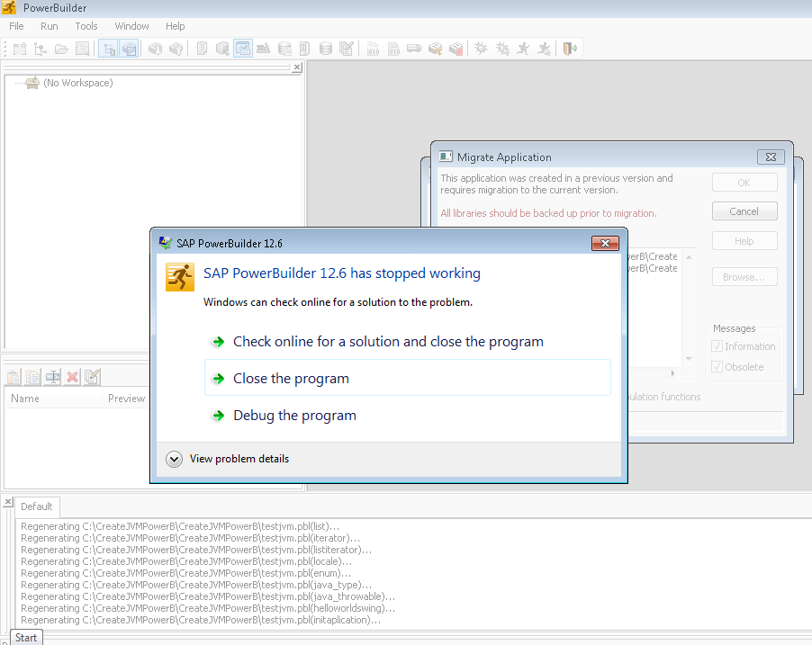
Task: Click the Full Build workspace icon
Action: (x=393, y=49)
